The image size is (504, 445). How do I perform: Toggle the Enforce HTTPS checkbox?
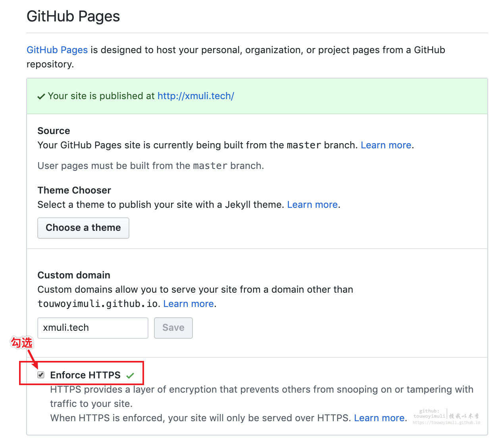coord(41,375)
